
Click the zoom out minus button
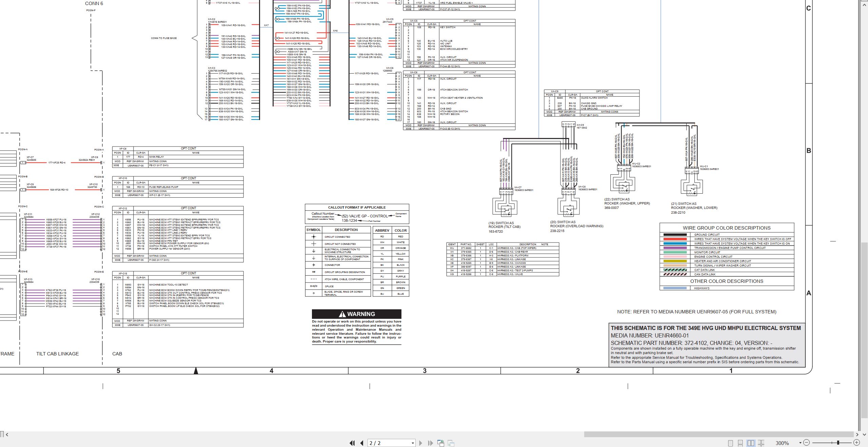[806, 443]
